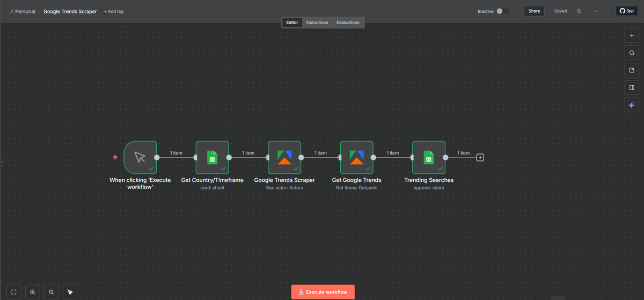Click the Personal project breadcrumb
The image size is (644, 300).
coord(23,11)
